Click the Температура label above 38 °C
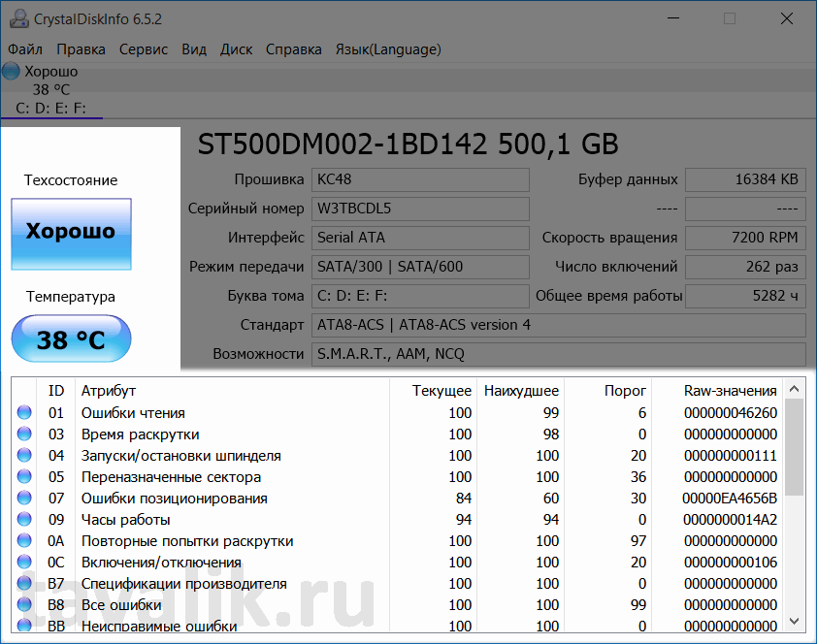817x644 pixels. 71,297
